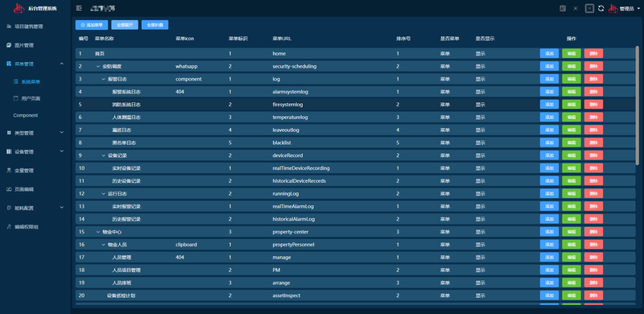The width and height of the screenshot is (644, 314).
Task: Click the fullscreen icon in the header
Action: click(576, 8)
